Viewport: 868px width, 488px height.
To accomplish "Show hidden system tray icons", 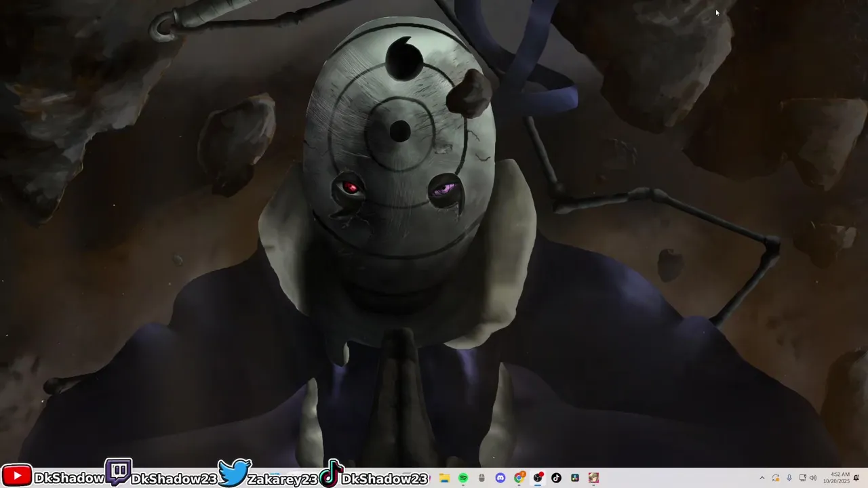I will point(762,479).
